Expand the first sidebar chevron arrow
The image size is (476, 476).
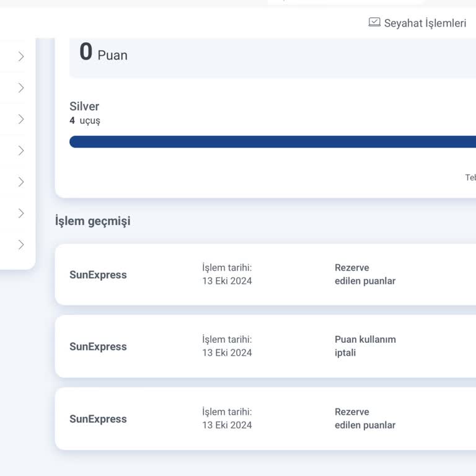(x=21, y=56)
